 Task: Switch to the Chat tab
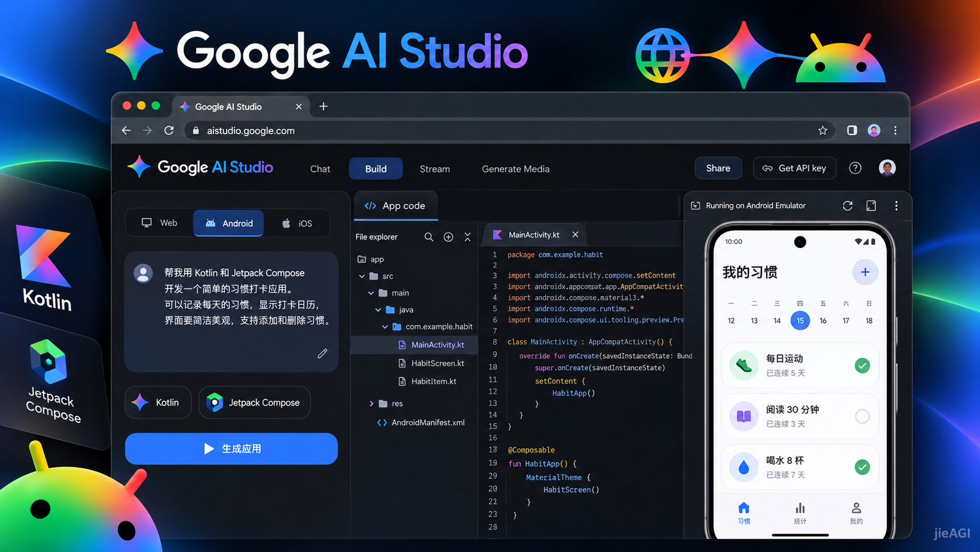pyautogui.click(x=320, y=169)
